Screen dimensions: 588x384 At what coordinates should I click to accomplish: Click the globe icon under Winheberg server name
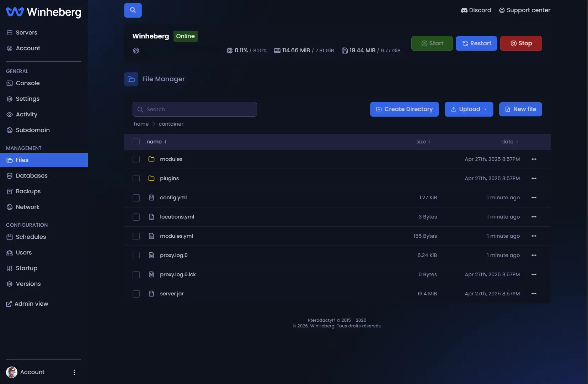coord(136,51)
